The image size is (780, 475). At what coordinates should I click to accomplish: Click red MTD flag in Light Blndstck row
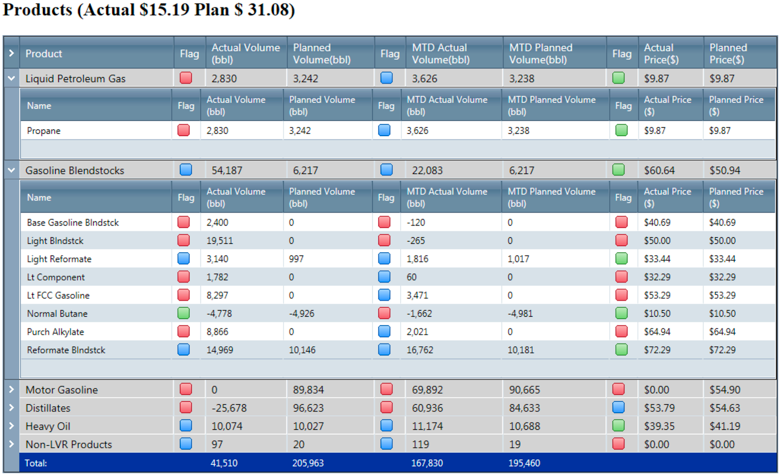(x=385, y=240)
